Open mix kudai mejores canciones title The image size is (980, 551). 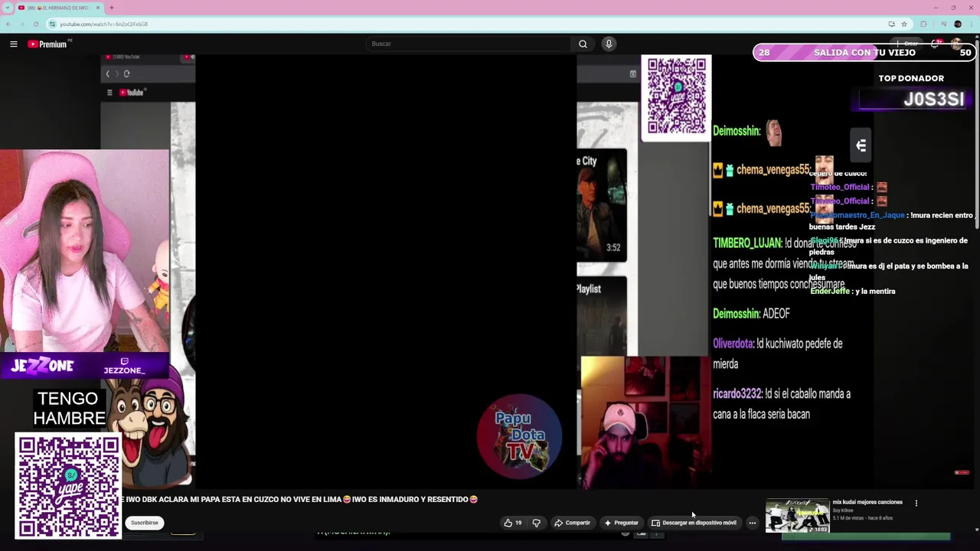click(x=867, y=502)
